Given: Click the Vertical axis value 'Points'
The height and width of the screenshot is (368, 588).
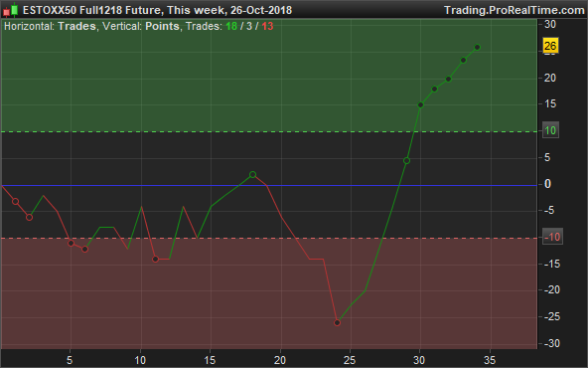Looking at the screenshot, I should click(x=162, y=26).
